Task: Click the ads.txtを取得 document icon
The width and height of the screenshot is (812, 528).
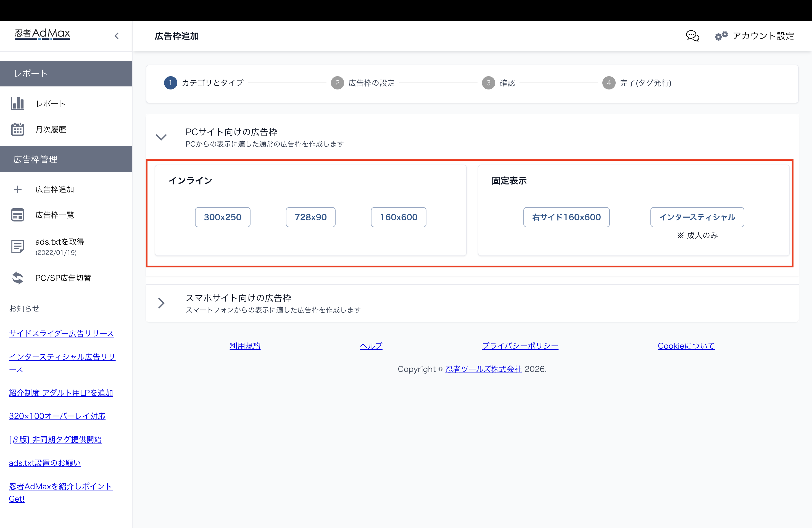Action: click(17, 247)
